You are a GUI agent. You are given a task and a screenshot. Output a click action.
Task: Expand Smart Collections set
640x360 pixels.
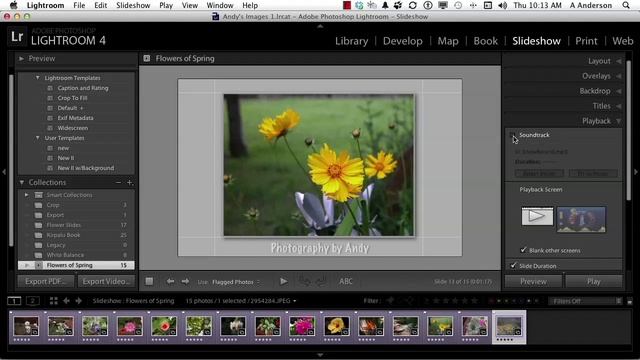[x=27, y=195]
